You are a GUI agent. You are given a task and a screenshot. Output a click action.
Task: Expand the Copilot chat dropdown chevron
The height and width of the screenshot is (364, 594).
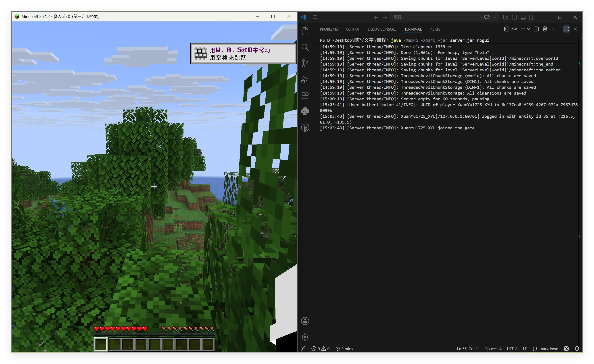tap(495, 17)
